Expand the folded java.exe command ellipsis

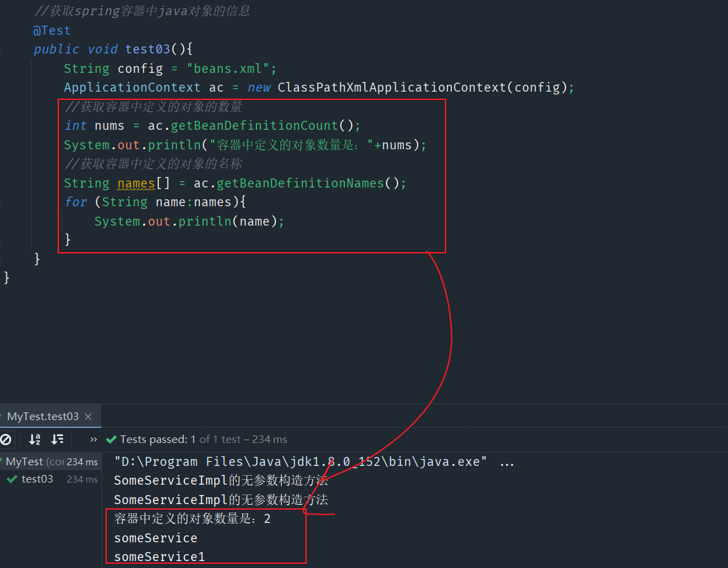[x=507, y=462]
